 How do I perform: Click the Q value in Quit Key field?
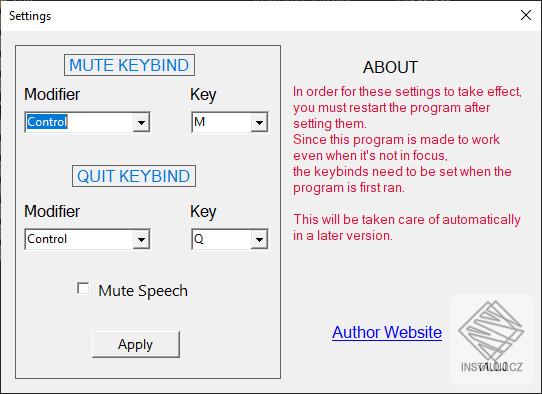point(199,239)
